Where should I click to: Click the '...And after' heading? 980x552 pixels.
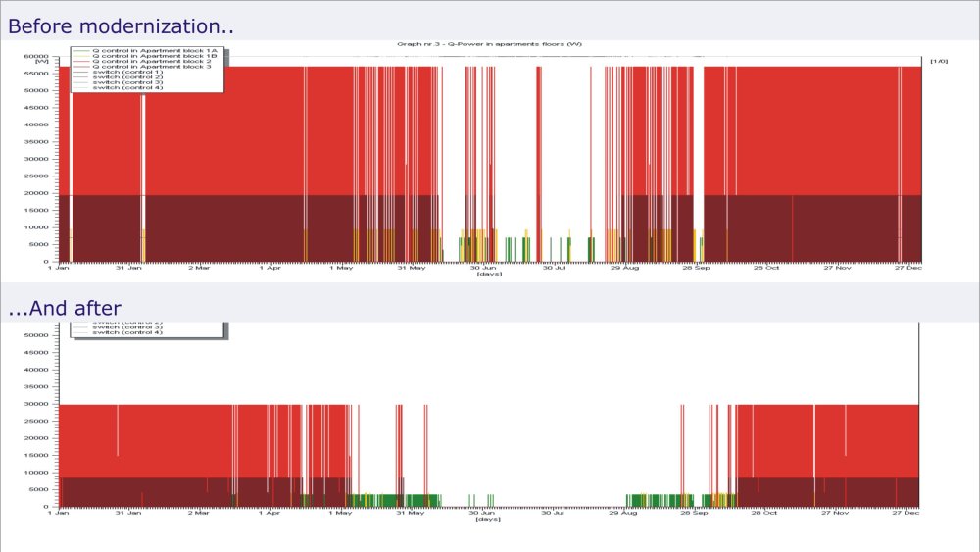65,309
